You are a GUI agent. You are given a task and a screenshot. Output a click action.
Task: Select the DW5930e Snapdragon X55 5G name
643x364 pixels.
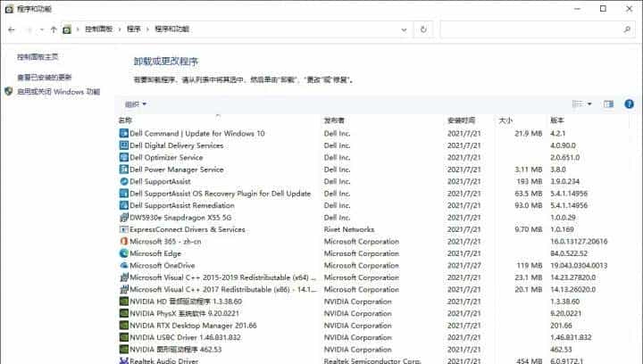[180, 218]
